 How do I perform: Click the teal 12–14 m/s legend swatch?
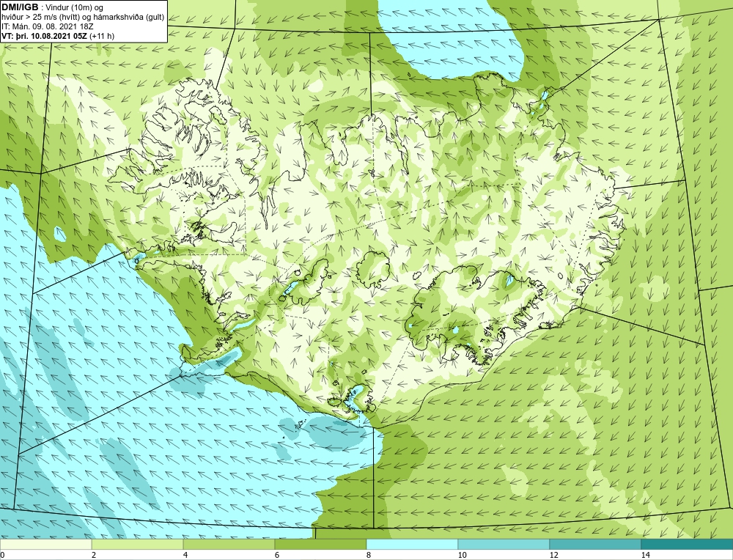pyautogui.click(x=595, y=544)
